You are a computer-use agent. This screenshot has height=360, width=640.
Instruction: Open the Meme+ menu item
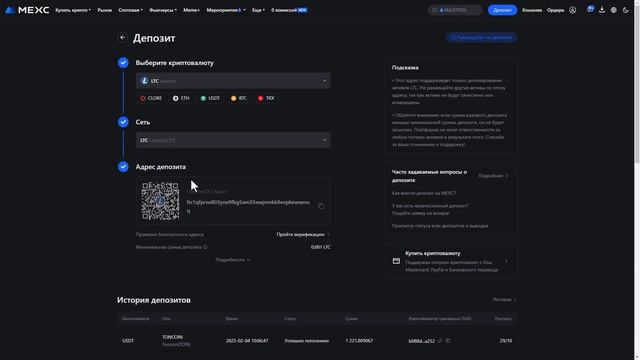coord(191,10)
